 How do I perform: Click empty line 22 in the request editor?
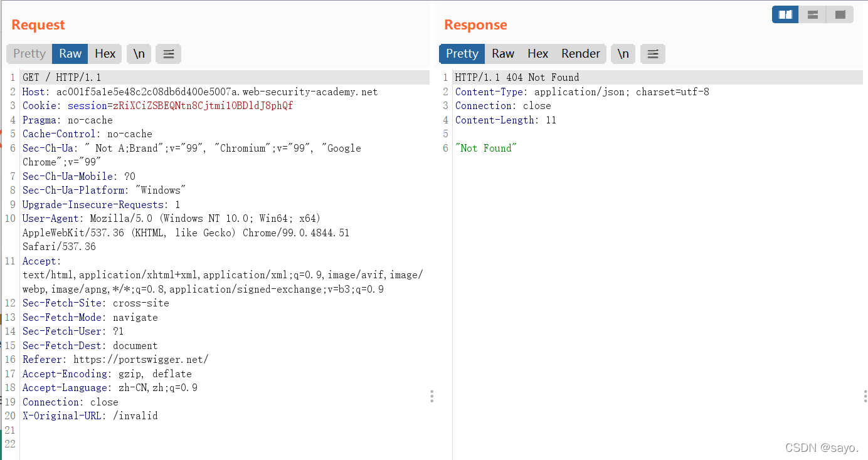click(x=226, y=444)
